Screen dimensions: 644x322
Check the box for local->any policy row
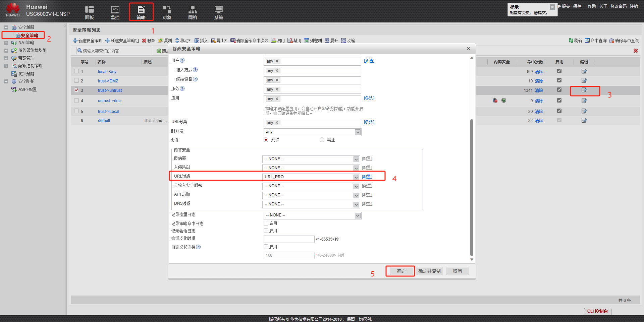tap(76, 71)
